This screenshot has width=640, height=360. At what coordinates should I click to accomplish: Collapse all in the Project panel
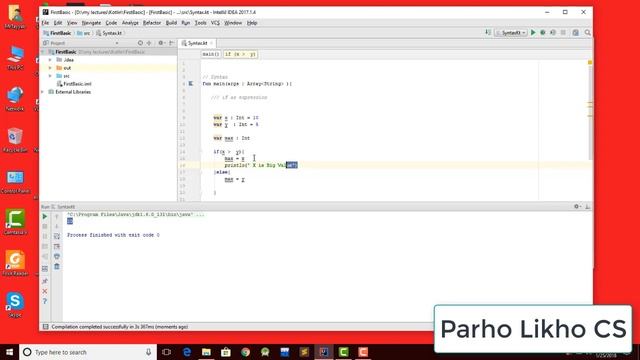(149, 43)
